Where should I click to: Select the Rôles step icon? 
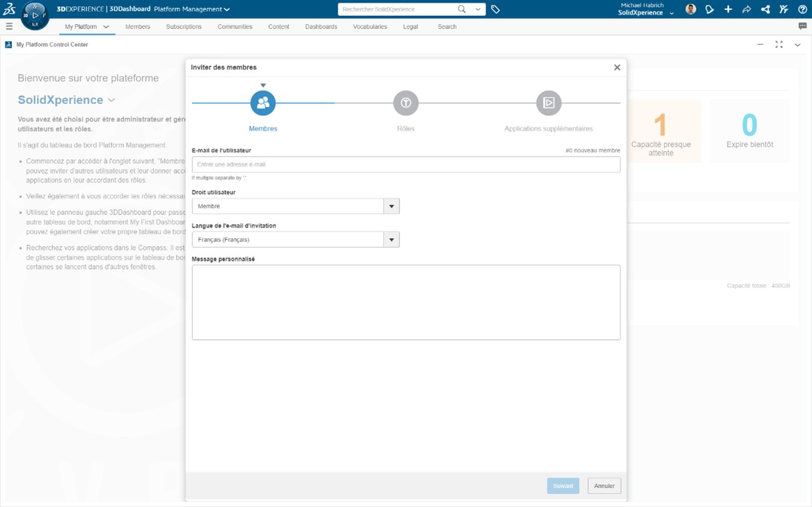[x=406, y=103]
